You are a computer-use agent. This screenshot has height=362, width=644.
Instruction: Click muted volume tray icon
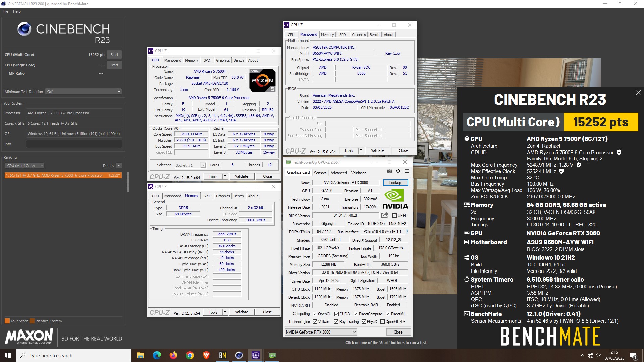[x=598, y=355]
